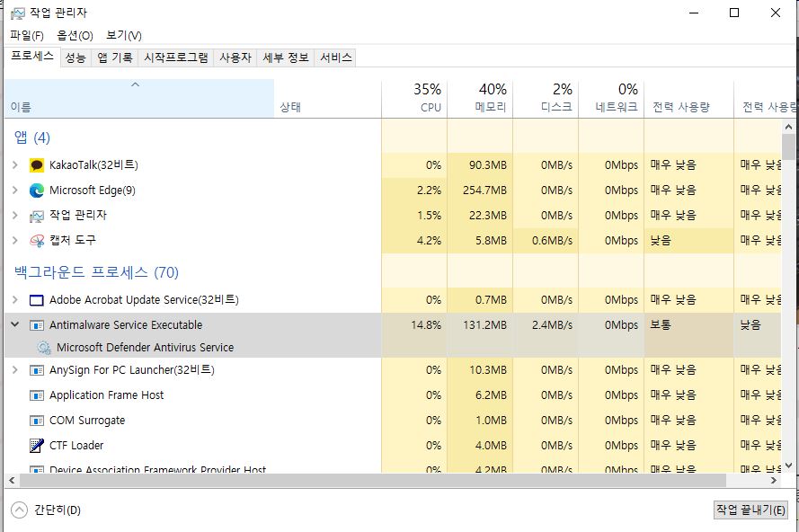
Task: Sort by the 네트워크 column header
Action: click(x=611, y=99)
